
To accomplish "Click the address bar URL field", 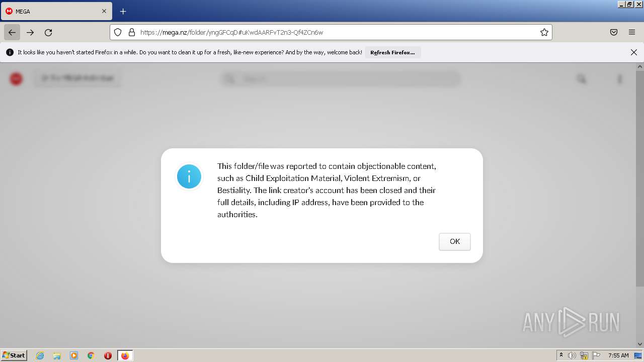I will pos(332,32).
